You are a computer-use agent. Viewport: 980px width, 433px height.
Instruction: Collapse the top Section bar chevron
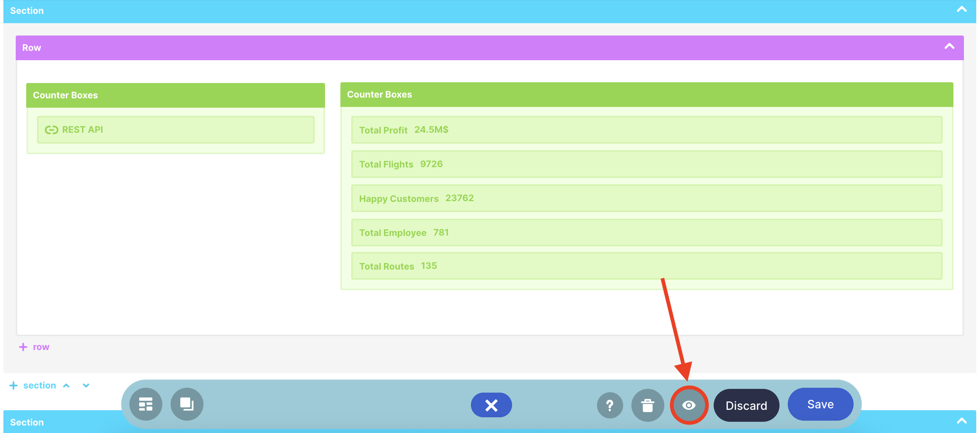pos(961,10)
